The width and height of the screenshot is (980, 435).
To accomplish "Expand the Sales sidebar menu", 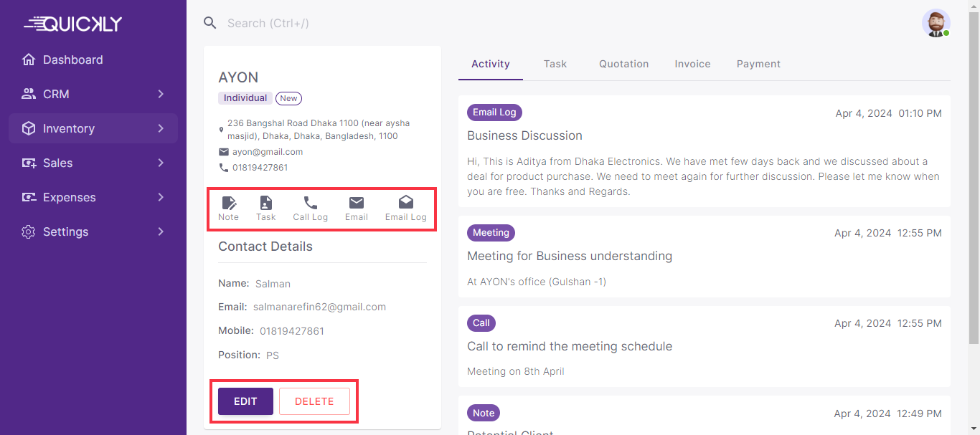I will [x=93, y=163].
